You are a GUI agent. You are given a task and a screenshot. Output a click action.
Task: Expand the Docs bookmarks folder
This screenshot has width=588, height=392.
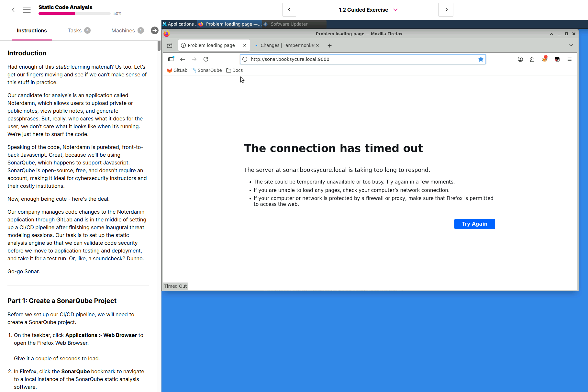tap(234, 70)
